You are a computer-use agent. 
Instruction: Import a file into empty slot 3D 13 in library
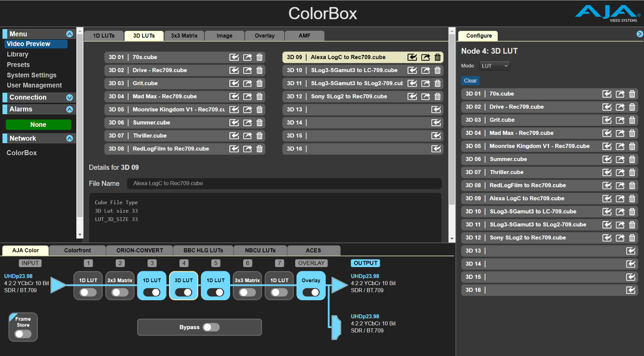[436, 109]
